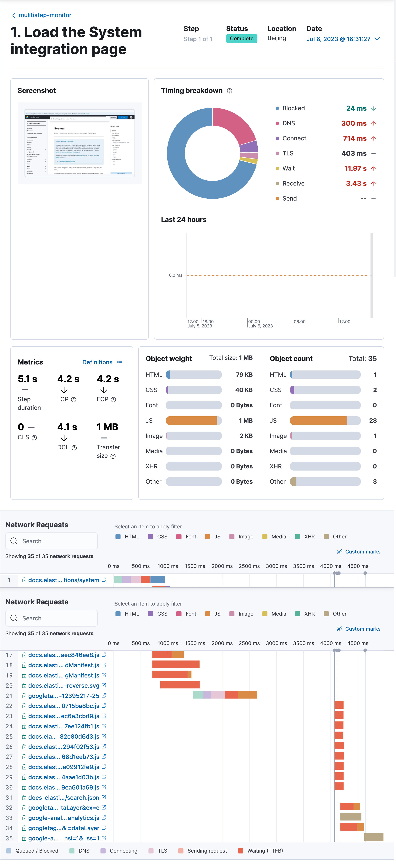Viewport: 396px width, 868px height.
Task: Open the Definitions link in Metrics
Action: pos(97,362)
